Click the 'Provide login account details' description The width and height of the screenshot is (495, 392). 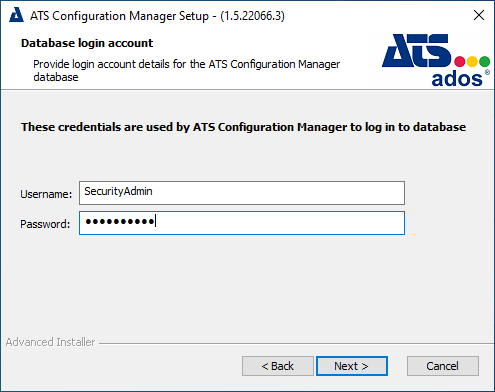click(187, 70)
